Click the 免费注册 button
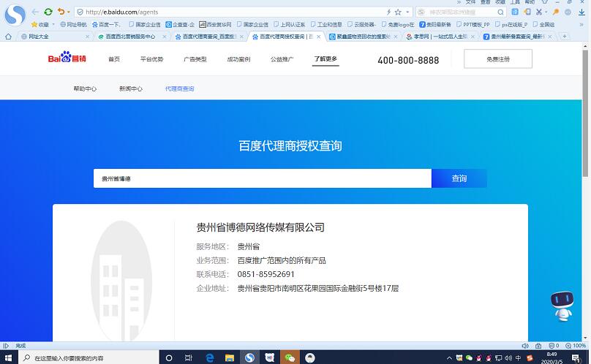 coord(497,59)
